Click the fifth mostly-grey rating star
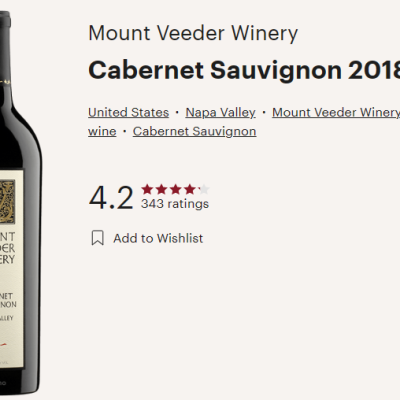This screenshot has height=400, width=400. tap(204, 189)
